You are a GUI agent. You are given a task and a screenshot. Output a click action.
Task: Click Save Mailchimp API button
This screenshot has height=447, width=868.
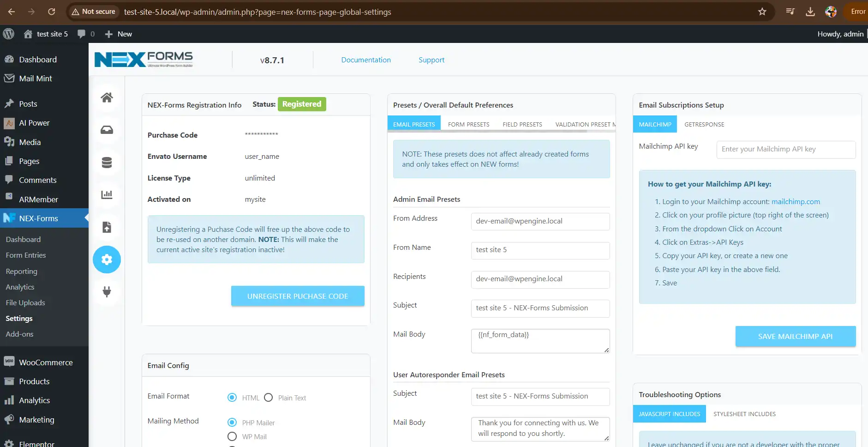(796, 336)
